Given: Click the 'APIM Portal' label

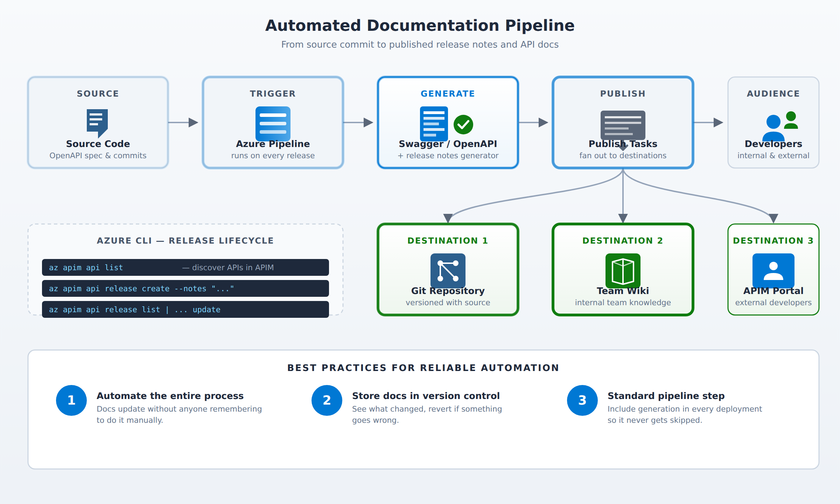Looking at the screenshot, I should (x=773, y=291).
